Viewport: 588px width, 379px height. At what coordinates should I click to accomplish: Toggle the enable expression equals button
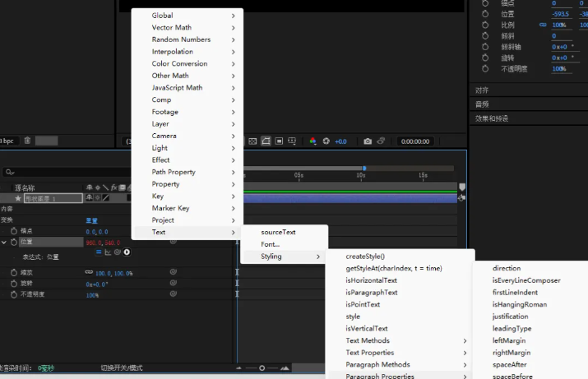[99, 252]
